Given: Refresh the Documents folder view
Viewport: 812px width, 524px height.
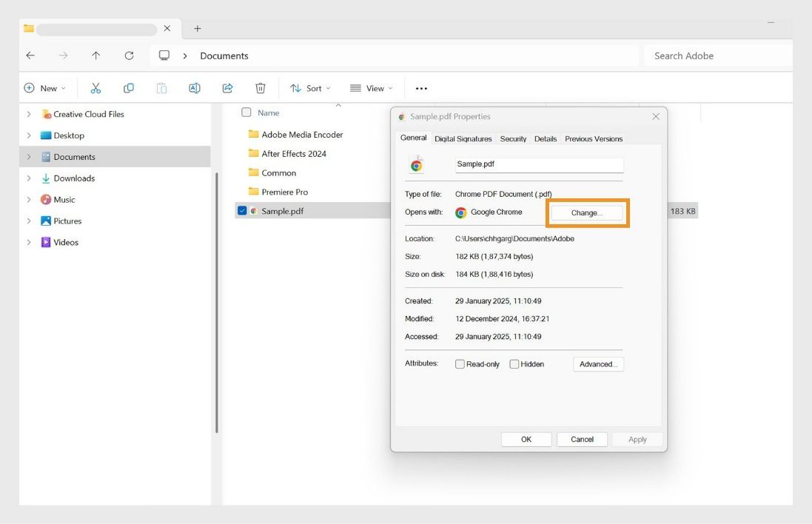Looking at the screenshot, I should [x=129, y=55].
